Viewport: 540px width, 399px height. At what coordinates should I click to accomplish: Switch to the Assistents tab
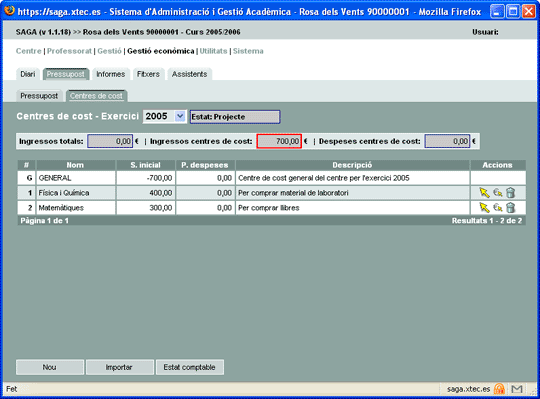pos(190,74)
